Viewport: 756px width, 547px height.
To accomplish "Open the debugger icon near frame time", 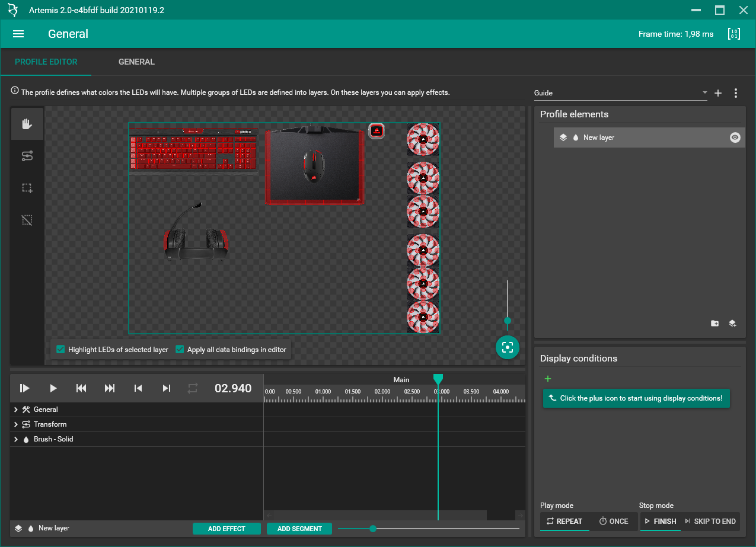I will [x=734, y=34].
